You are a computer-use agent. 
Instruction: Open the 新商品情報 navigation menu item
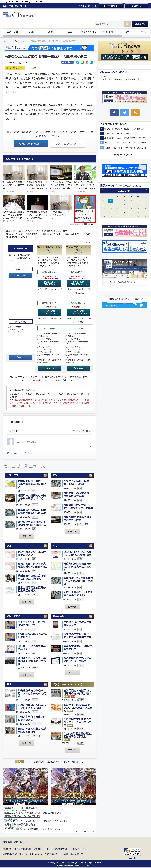coord(108,31)
